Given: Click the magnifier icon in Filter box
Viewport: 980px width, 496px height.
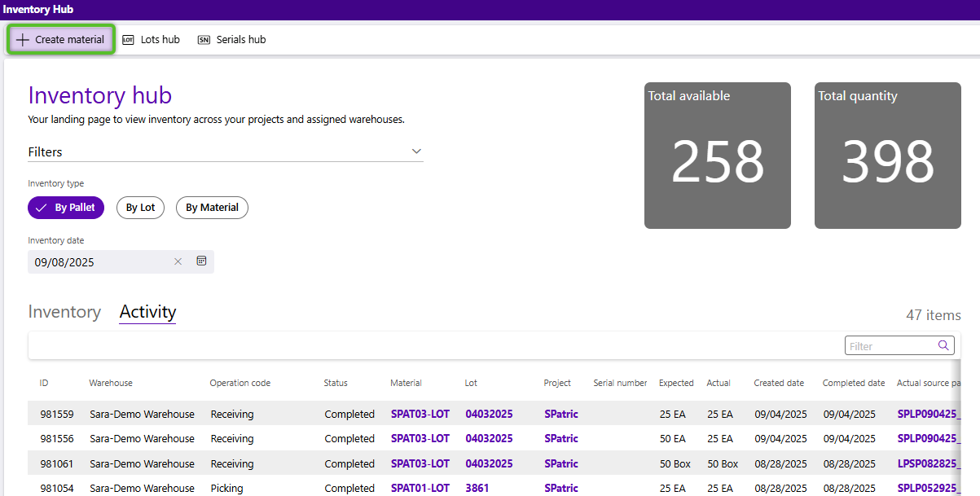Looking at the screenshot, I should [943, 345].
